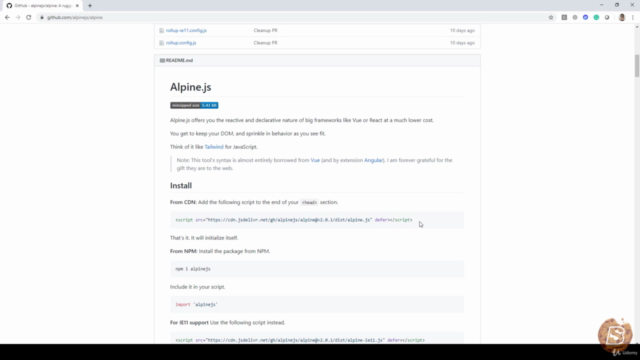640x360 pixels.
Task: Reload the GitHub page
Action: [29, 18]
